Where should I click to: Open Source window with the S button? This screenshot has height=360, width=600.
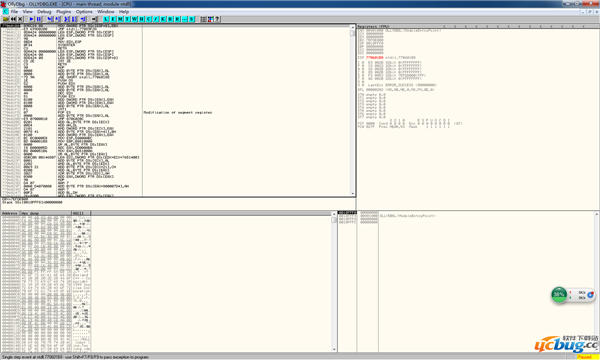pyautogui.click(x=192, y=19)
